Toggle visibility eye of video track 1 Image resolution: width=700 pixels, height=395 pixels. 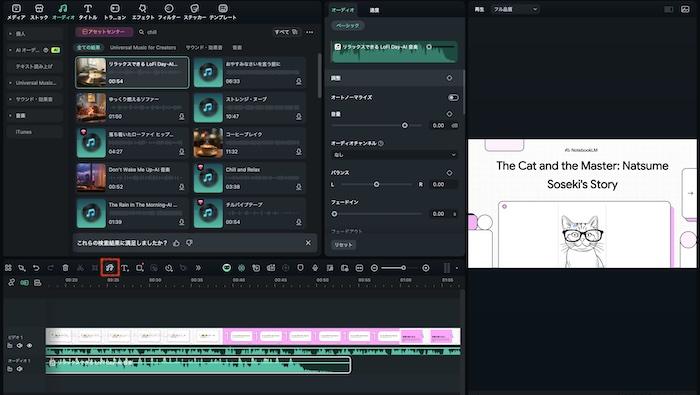[x=29, y=345]
